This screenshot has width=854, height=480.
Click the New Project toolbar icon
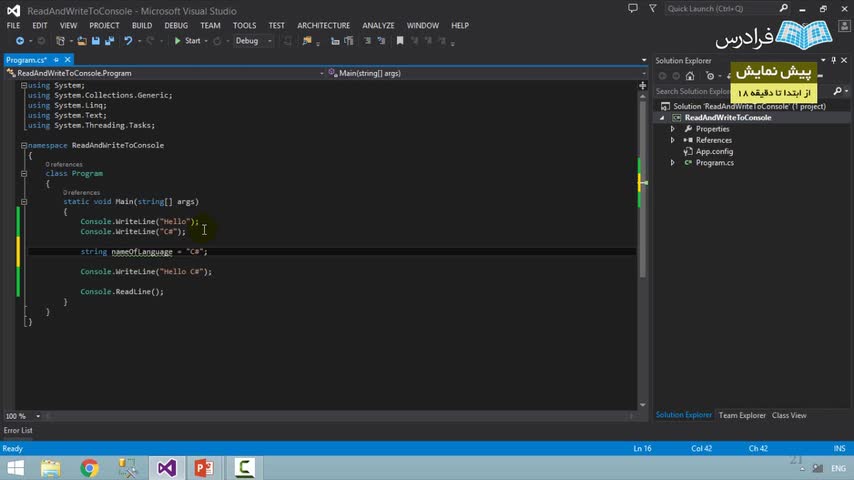tap(60, 41)
